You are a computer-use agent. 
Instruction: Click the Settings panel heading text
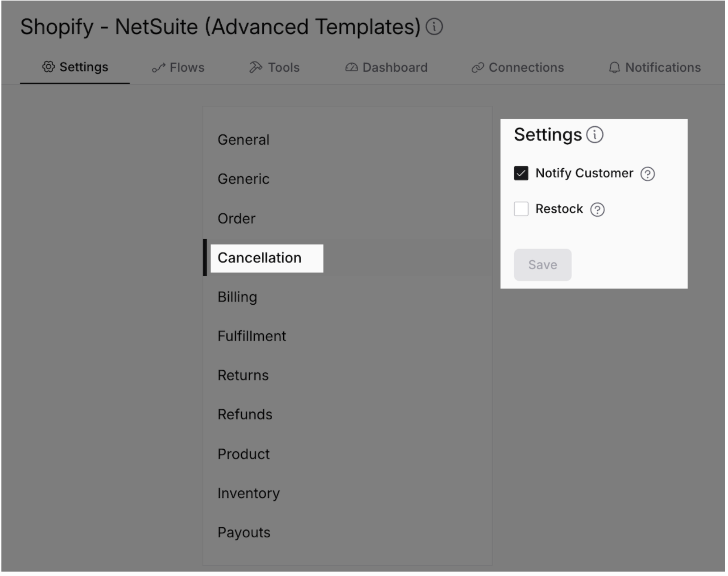point(548,135)
